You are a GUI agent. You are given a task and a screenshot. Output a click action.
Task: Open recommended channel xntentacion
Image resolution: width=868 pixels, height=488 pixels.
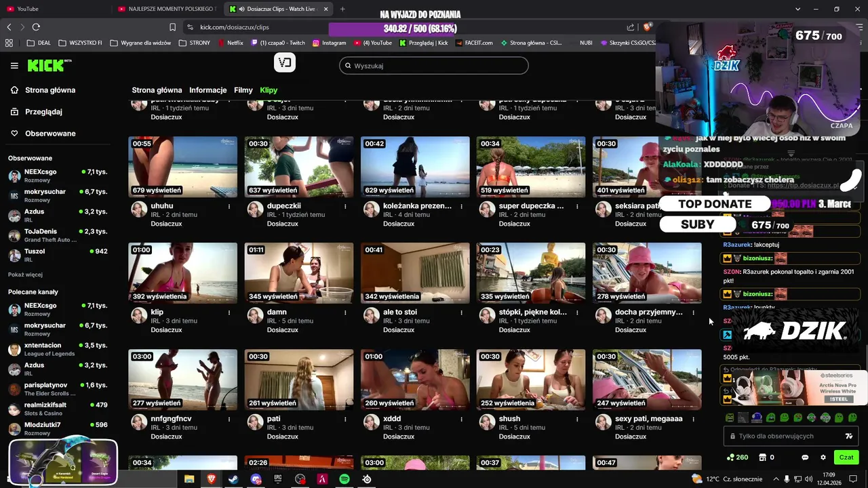point(58,349)
